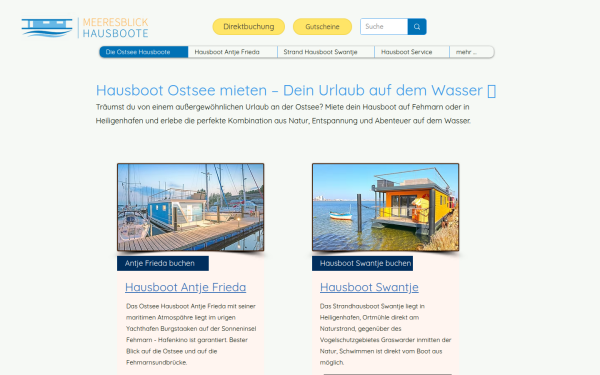Click the blue houseboat harbor photo
Screen dimensions: 600x375
[191, 207]
